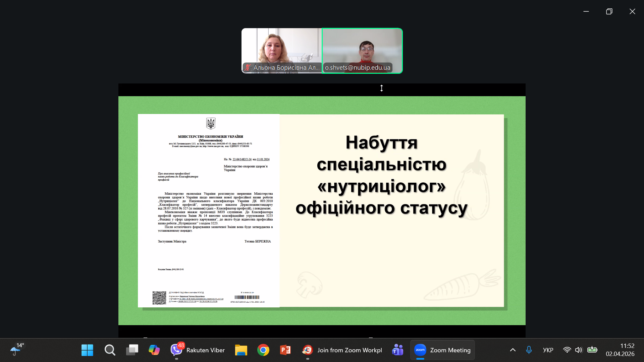
Task: Toggle the microphone tray indicator
Action: pyautogui.click(x=529, y=350)
